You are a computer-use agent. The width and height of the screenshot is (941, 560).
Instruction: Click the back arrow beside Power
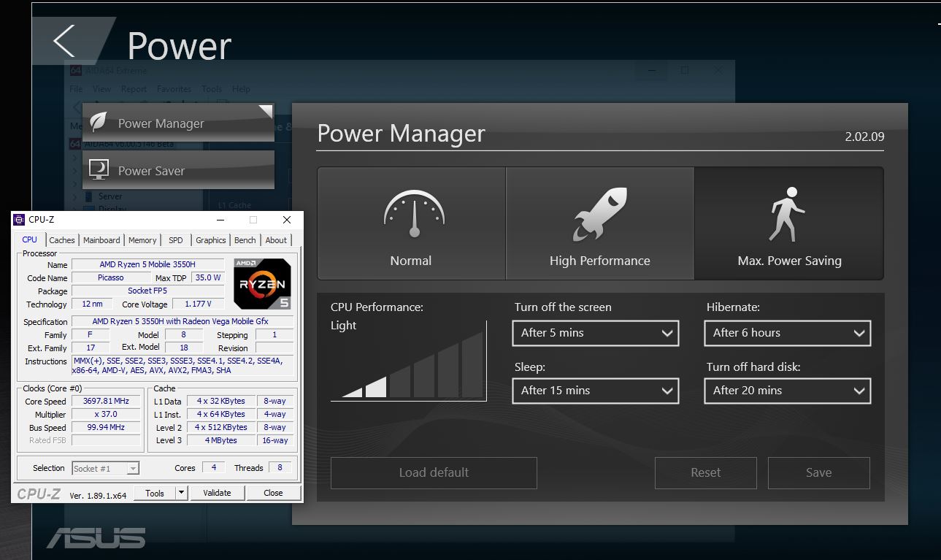64,41
